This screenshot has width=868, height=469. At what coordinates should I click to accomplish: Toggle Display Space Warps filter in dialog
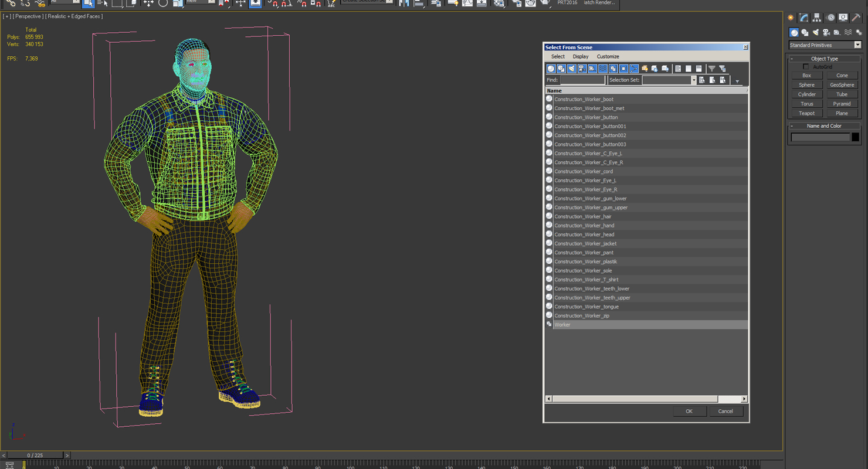click(x=603, y=69)
